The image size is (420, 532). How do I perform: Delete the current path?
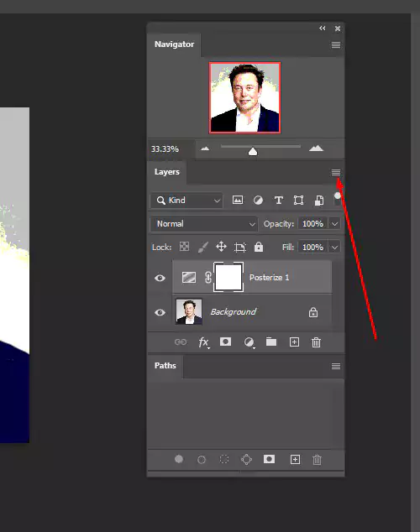pos(317,460)
